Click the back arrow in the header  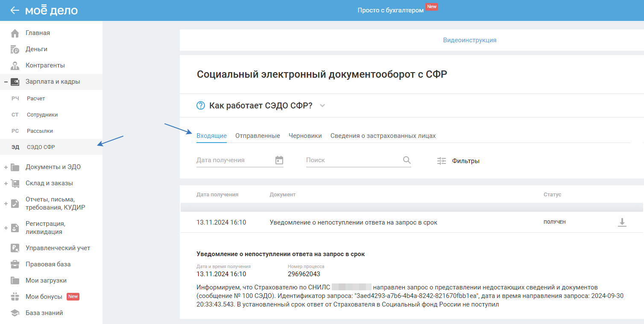(x=15, y=10)
